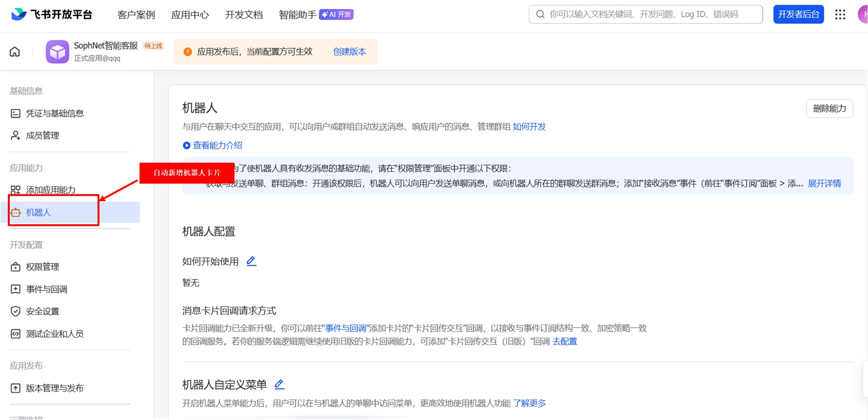The image size is (868, 420).
Task: Open 应用中心 in top navigation
Action: (190, 15)
